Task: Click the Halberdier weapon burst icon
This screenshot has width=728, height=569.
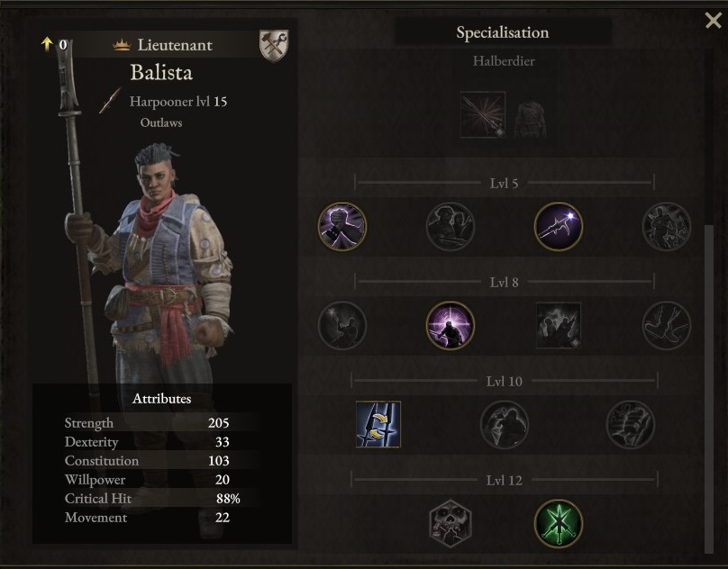Action: coord(483,114)
